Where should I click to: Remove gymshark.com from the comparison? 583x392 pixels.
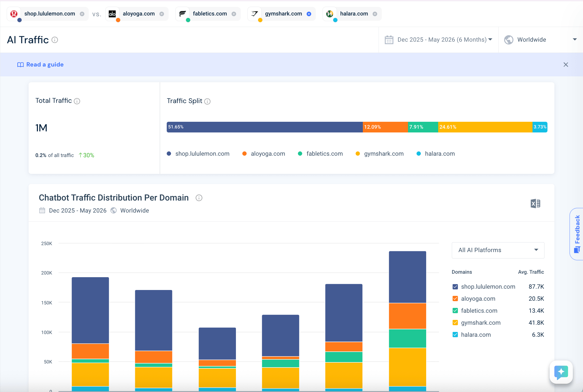point(309,14)
